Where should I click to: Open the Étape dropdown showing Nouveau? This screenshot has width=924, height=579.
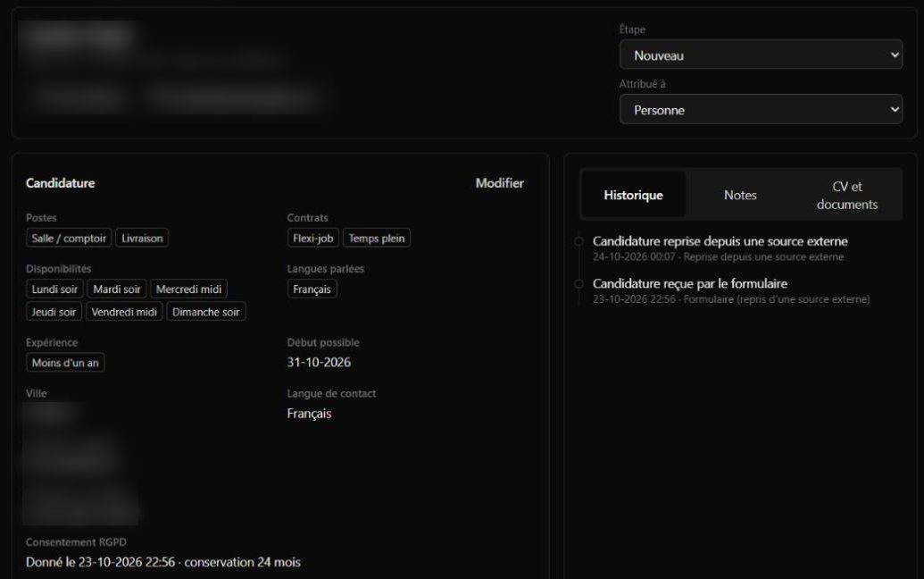[761, 55]
